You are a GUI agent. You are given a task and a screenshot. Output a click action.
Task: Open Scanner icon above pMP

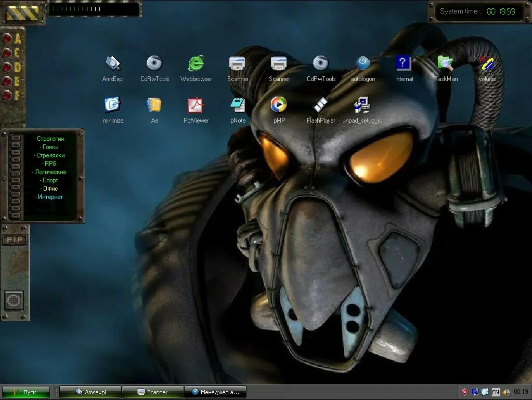coord(279,68)
